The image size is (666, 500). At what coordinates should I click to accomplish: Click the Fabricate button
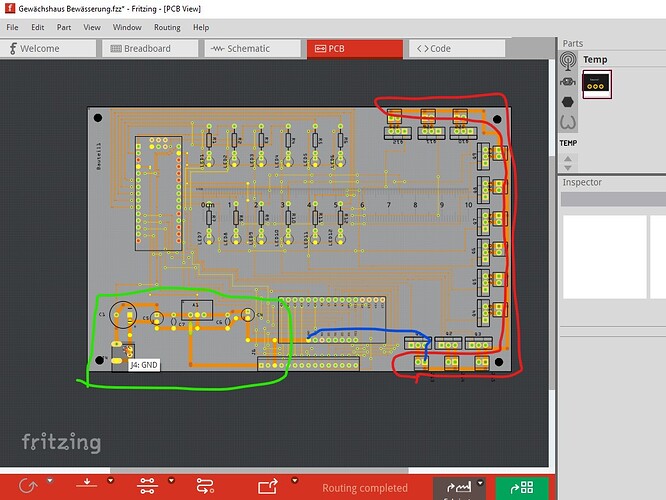(459, 488)
